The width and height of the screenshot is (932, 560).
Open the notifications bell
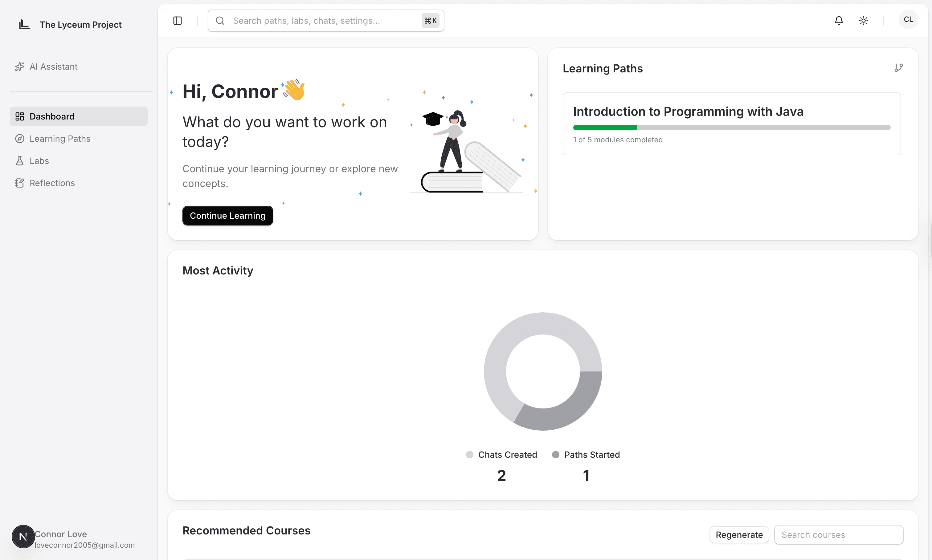tap(838, 21)
